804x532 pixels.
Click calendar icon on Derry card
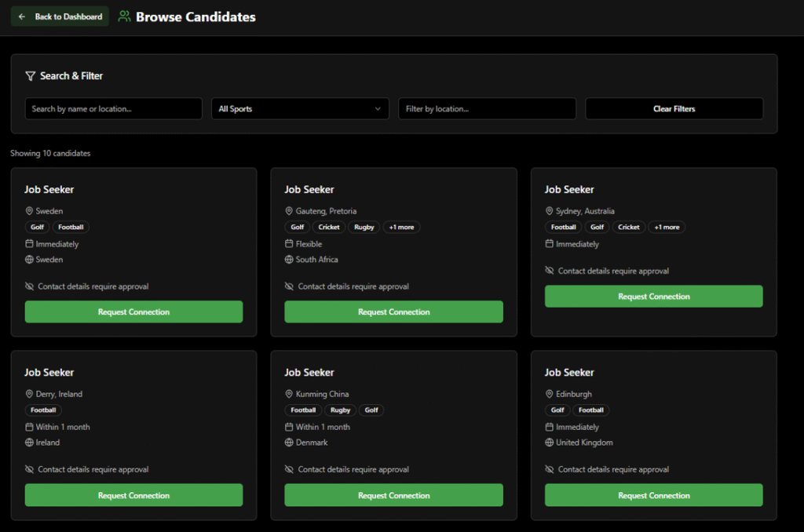coord(29,427)
